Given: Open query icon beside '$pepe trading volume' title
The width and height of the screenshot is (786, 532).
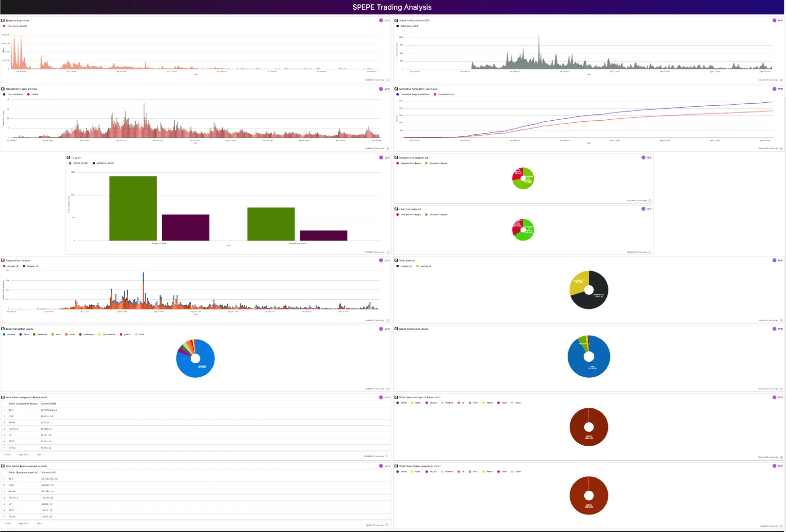Looking at the screenshot, I should click(3, 20).
